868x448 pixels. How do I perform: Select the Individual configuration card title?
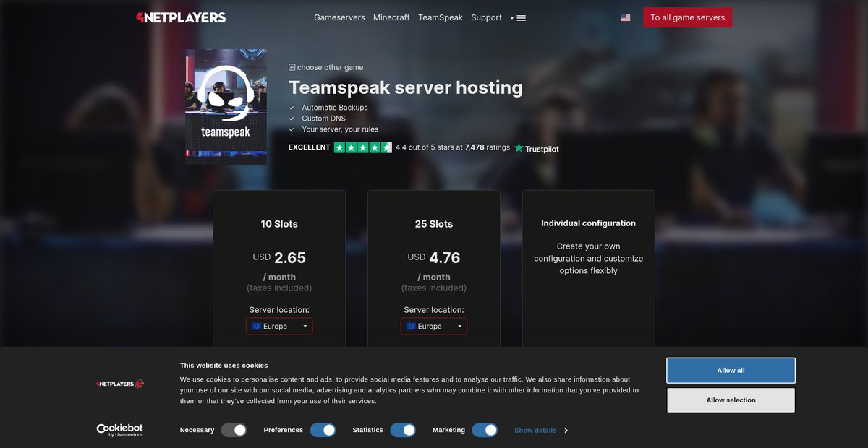(589, 223)
